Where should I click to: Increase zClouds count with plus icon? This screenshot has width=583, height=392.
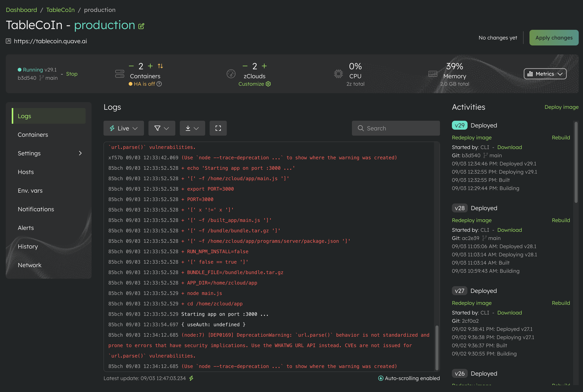[264, 66]
